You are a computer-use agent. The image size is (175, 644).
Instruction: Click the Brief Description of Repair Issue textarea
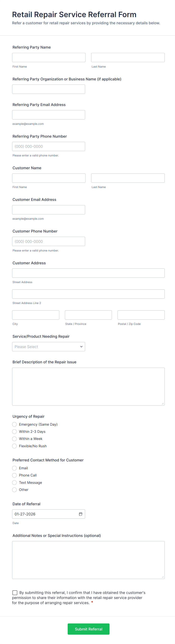[88, 386]
